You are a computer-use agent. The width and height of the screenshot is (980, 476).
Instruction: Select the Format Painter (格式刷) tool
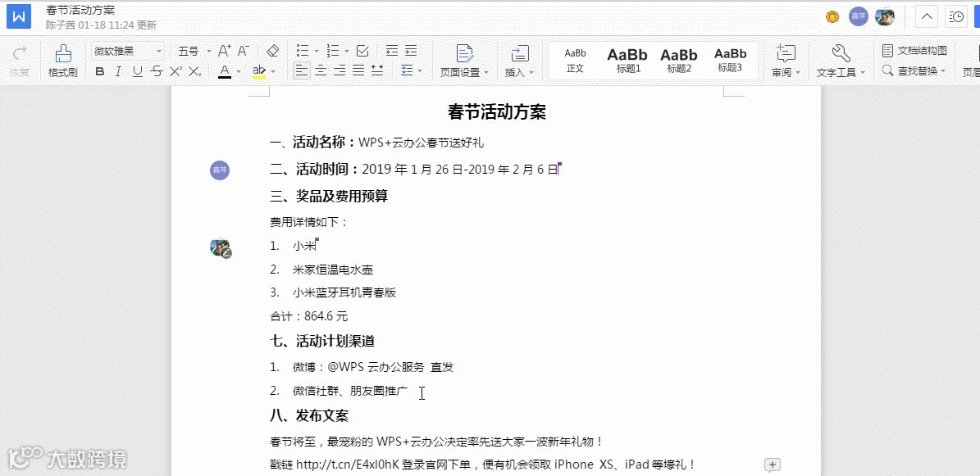point(62,61)
